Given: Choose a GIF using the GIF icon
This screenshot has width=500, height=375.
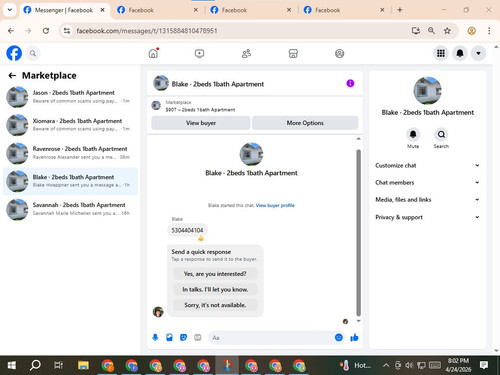Looking at the screenshot, I should pyautogui.click(x=198, y=338).
